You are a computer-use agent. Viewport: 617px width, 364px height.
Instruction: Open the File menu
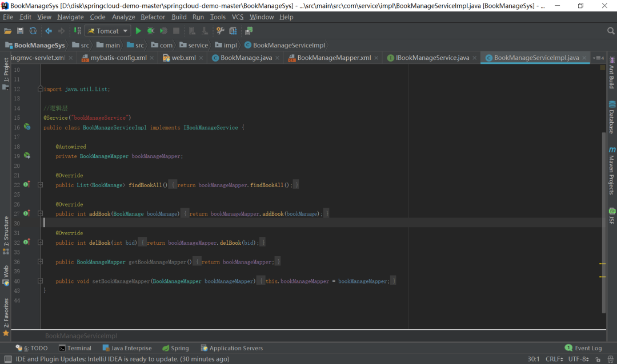[x=8, y=17]
